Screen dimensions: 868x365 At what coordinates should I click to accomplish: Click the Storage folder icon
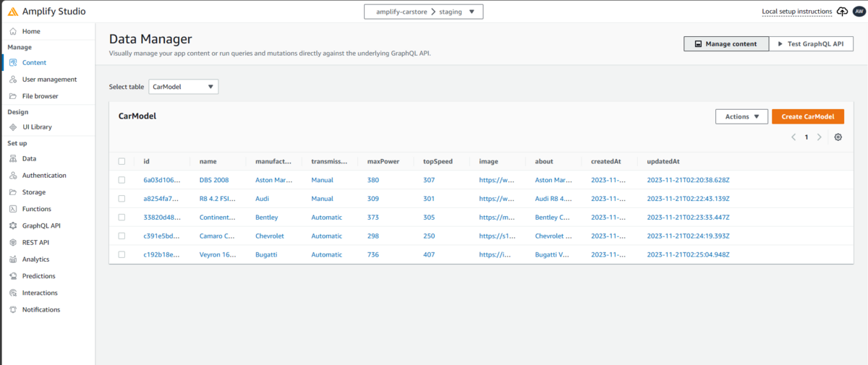click(14, 192)
